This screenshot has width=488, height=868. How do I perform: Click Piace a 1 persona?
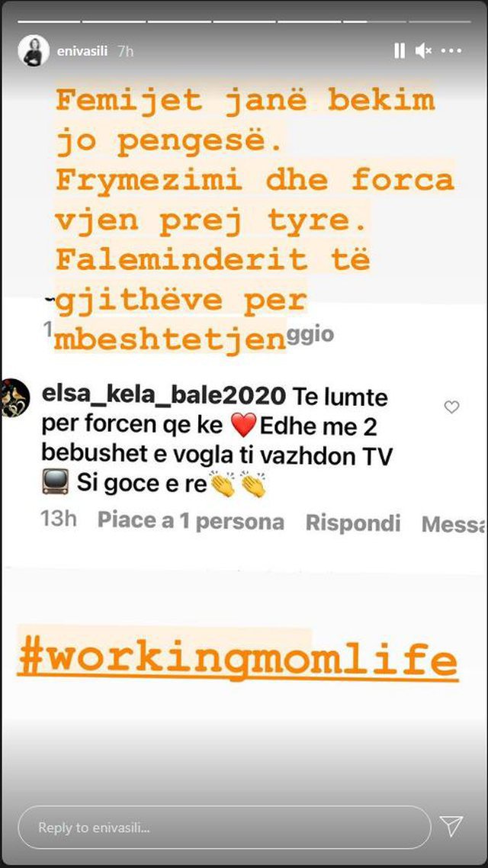click(x=191, y=522)
